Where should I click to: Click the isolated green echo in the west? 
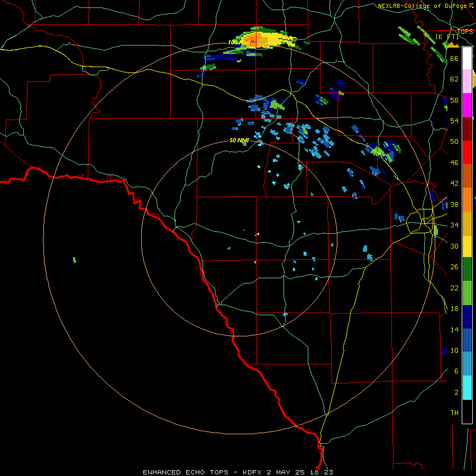click(x=75, y=260)
